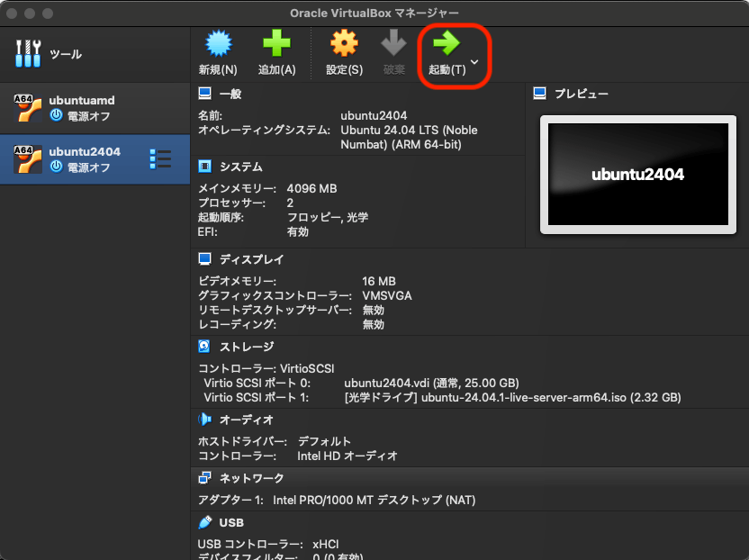
Task: Open the ネットワーク settings heading
Action: [x=252, y=478]
